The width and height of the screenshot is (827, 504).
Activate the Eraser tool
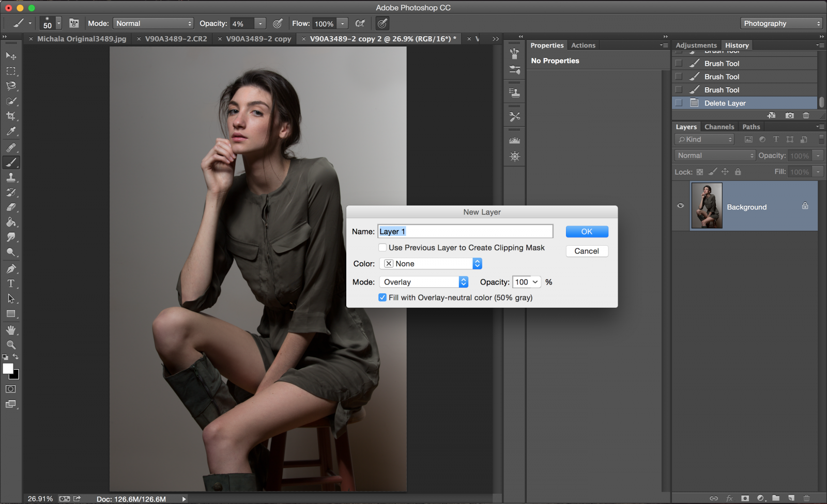(x=11, y=208)
